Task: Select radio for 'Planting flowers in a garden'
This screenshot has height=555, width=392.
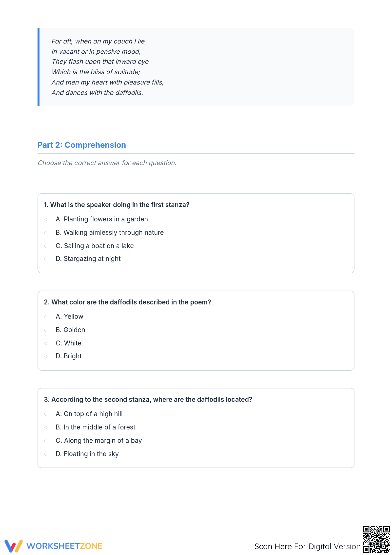Action: pos(46,219)
